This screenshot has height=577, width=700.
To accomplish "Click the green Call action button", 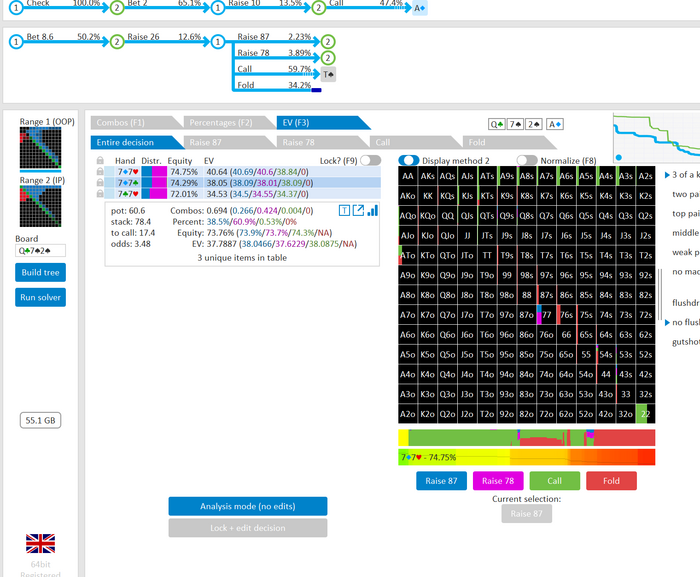I will coord(554,481).
